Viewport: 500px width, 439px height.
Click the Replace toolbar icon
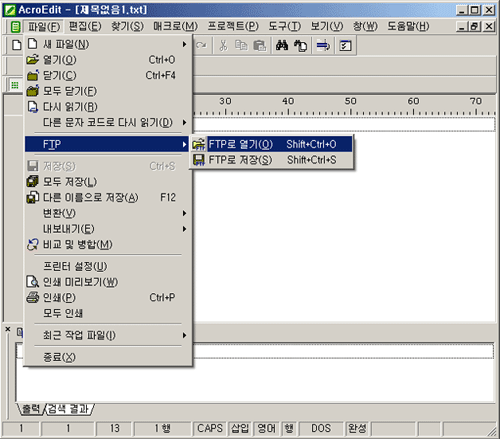301,45
